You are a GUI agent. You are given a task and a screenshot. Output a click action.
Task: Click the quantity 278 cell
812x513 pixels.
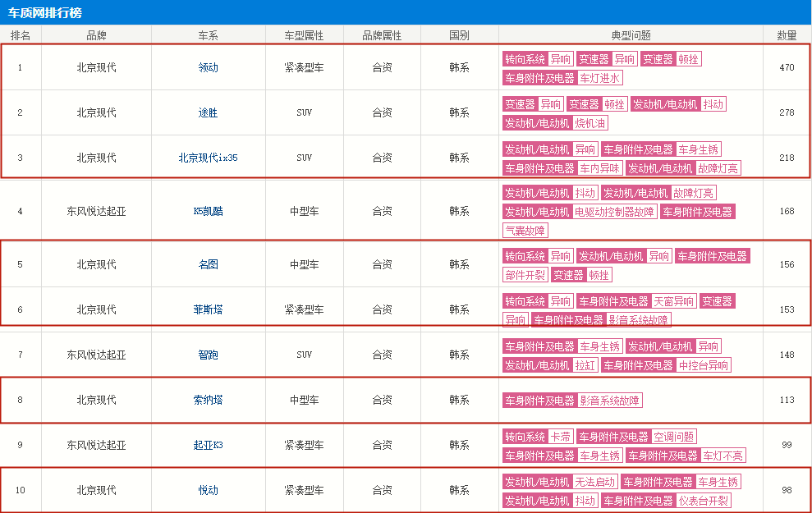pos(787,112)
